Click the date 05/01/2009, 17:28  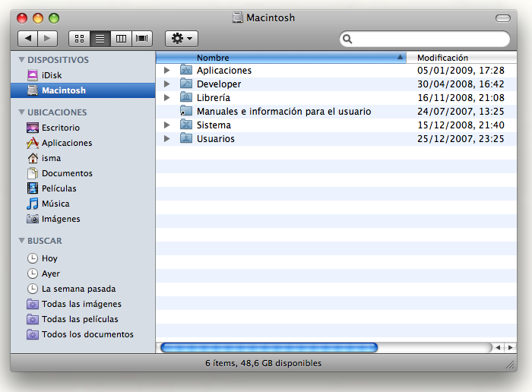point(461,70)
